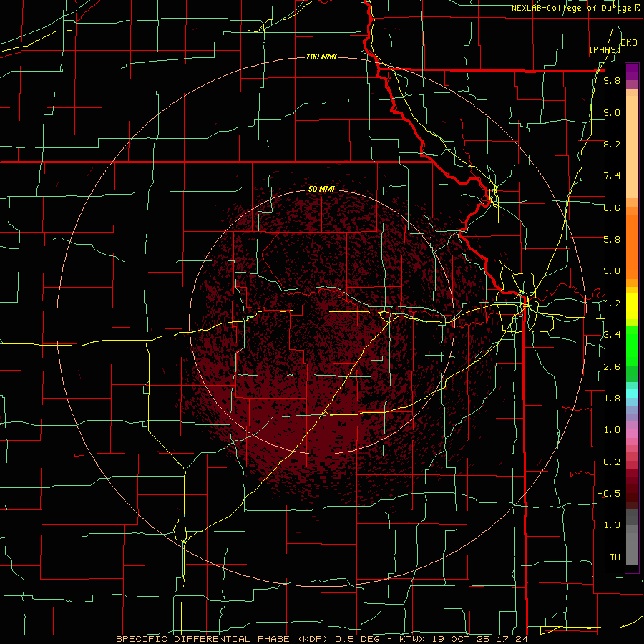The width and height of the screenshot is (644, 644).
Task: Click the 5.8 value on the color scale
Action: 612,240
